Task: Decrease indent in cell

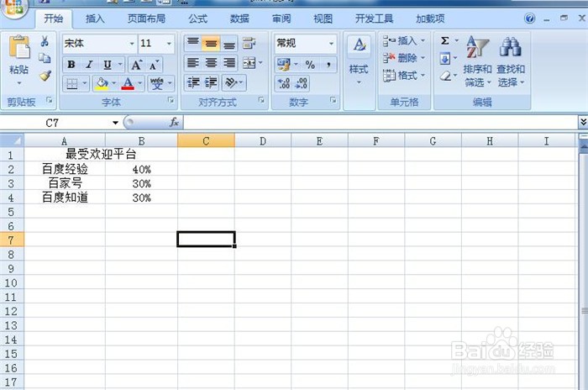Action: 193,82
